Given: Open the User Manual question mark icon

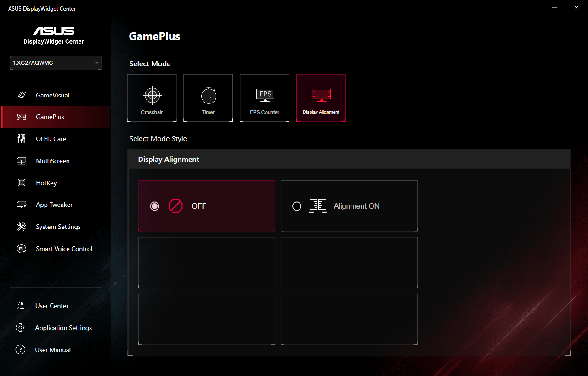Looking at the screenshot, I should 20,350.
